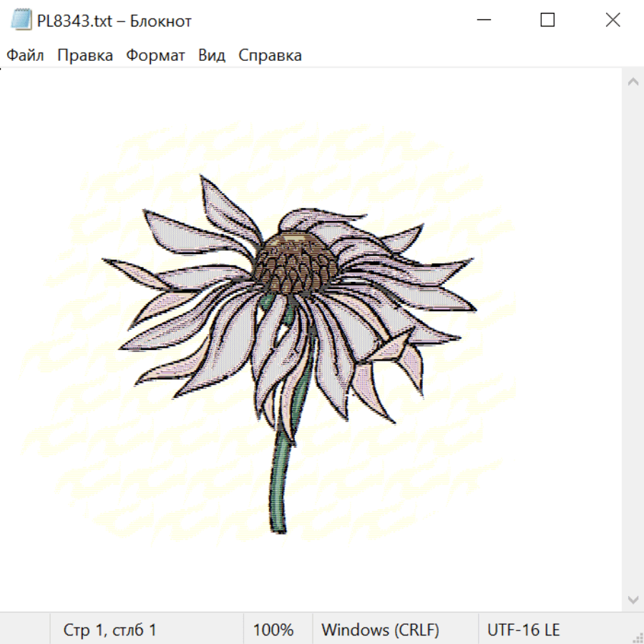
Task: Click the resize grip in the window corner
Action: [636, 636]
